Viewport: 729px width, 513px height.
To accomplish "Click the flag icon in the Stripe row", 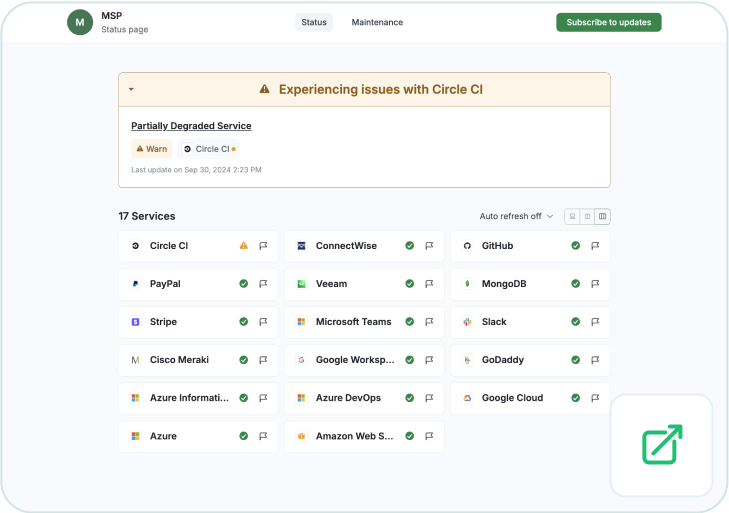I will (x=263, y=322).
